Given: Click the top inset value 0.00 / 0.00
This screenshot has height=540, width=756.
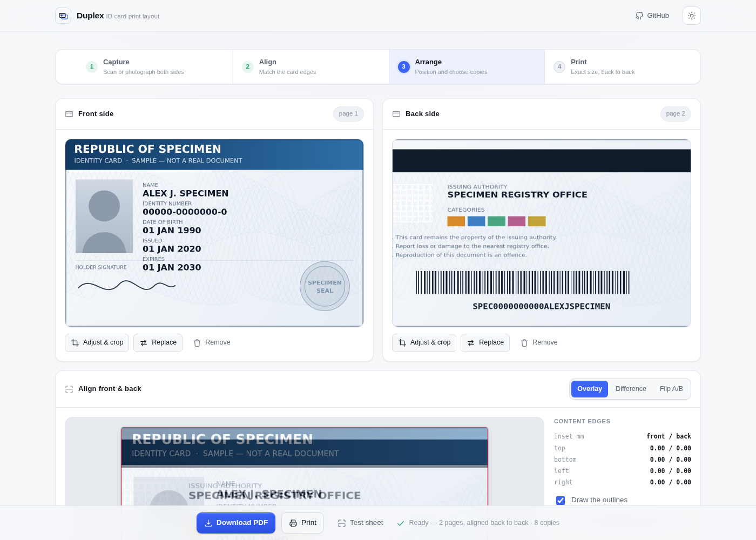Looking at the screenshot, I should point(671,448).
